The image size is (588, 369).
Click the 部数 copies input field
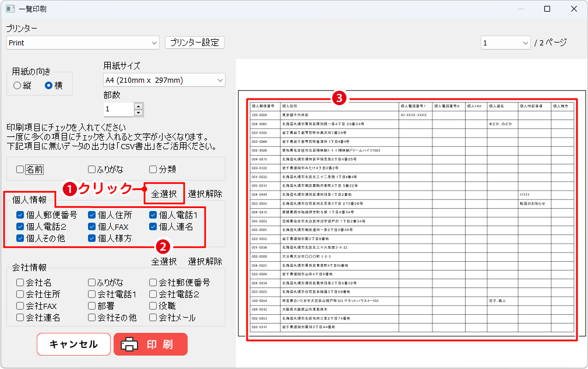coord(118,109)
